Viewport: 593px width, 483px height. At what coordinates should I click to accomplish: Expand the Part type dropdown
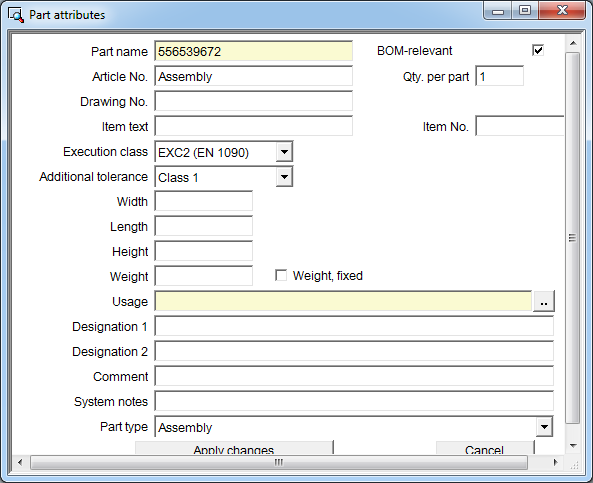tap(544, 427)
